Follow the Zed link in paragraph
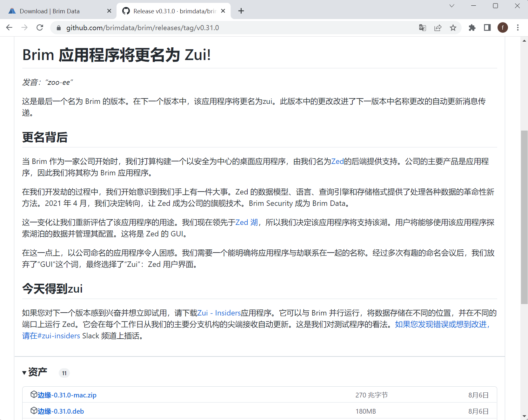The height and width of the screenshot is (420, 528). click(x=338, y=161)
